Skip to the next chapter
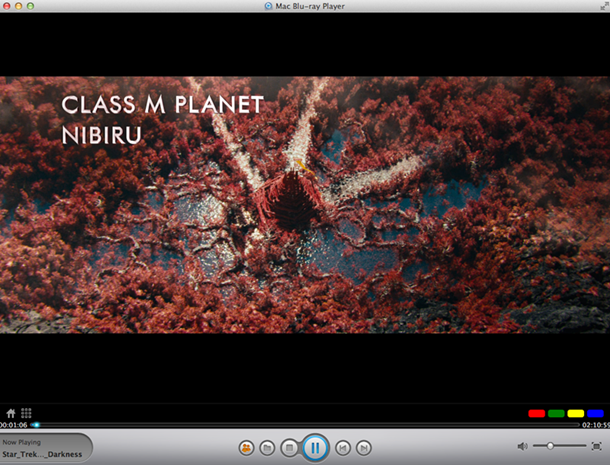The height and width of the screenshot is (465, 610). click(364, 447)
